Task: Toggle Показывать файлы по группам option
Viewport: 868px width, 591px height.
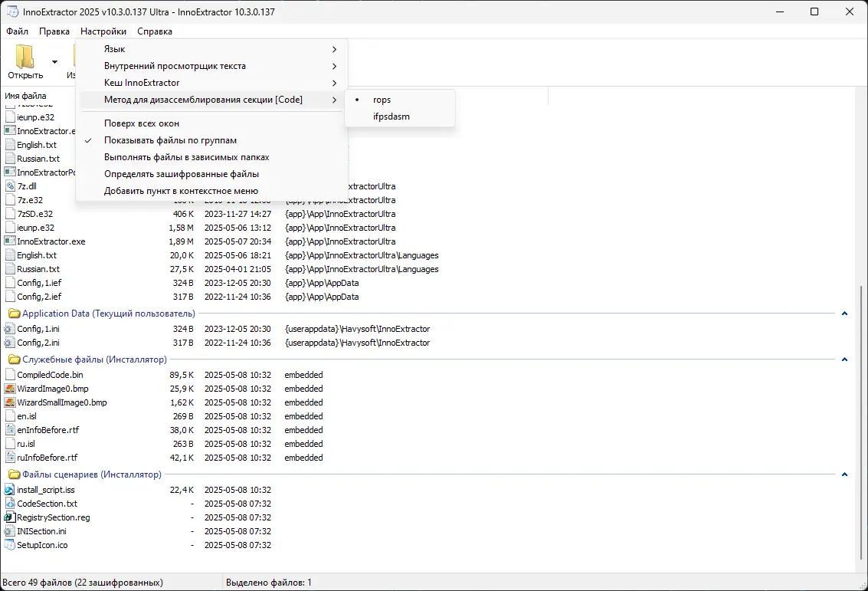Action: [x=211, y=140]
